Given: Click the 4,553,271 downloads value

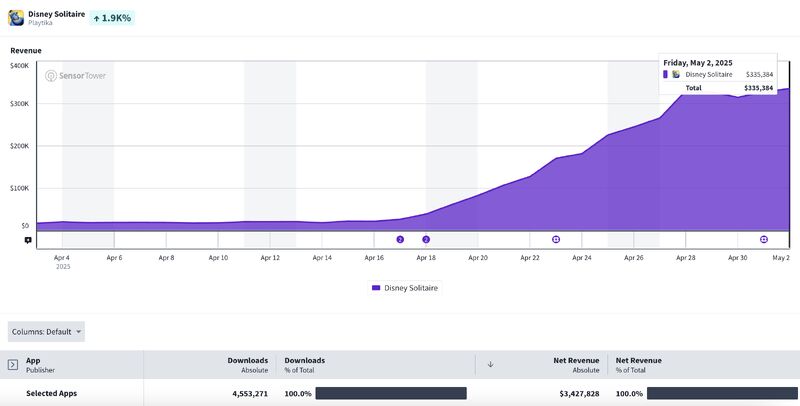Looking at the screenshot, I should [250, 394].
